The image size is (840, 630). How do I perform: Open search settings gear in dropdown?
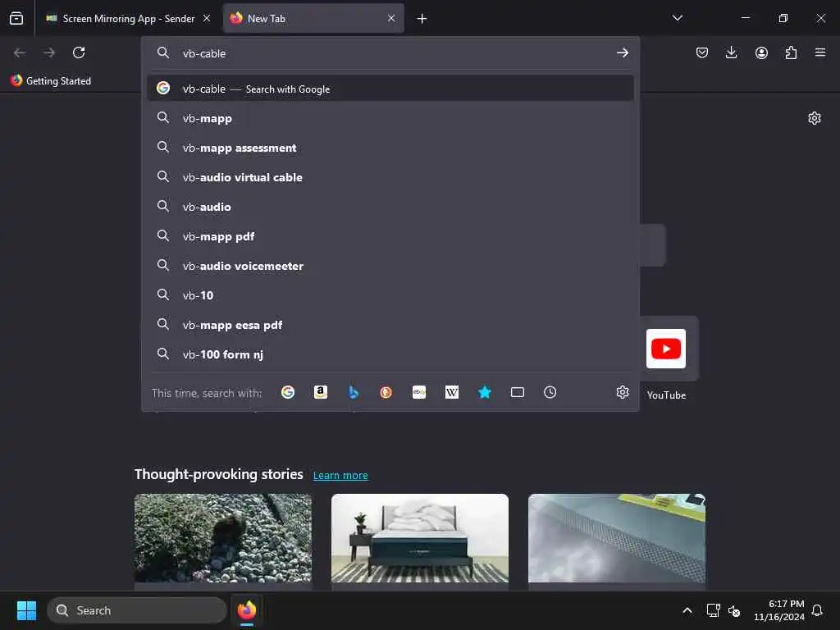[622, 392]
